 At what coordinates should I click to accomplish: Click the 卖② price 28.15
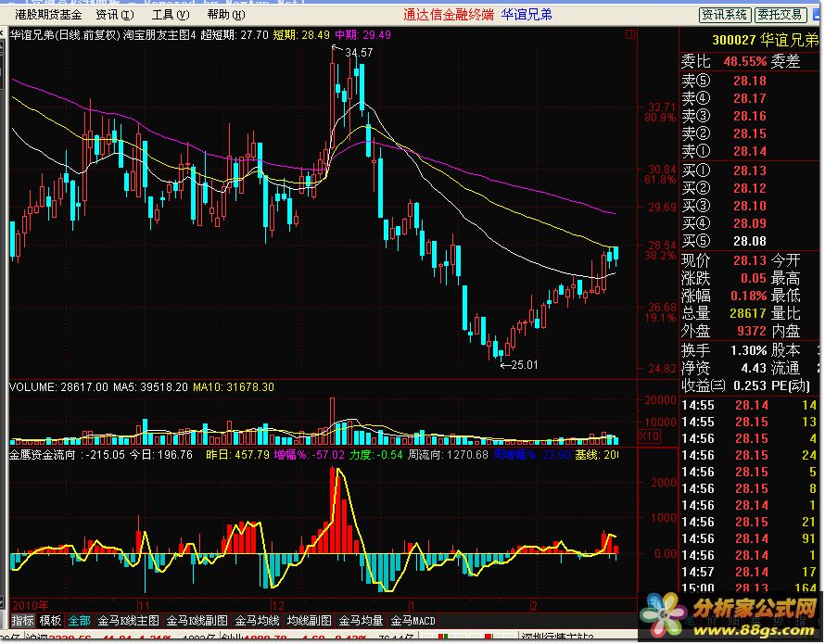point(750,133)
